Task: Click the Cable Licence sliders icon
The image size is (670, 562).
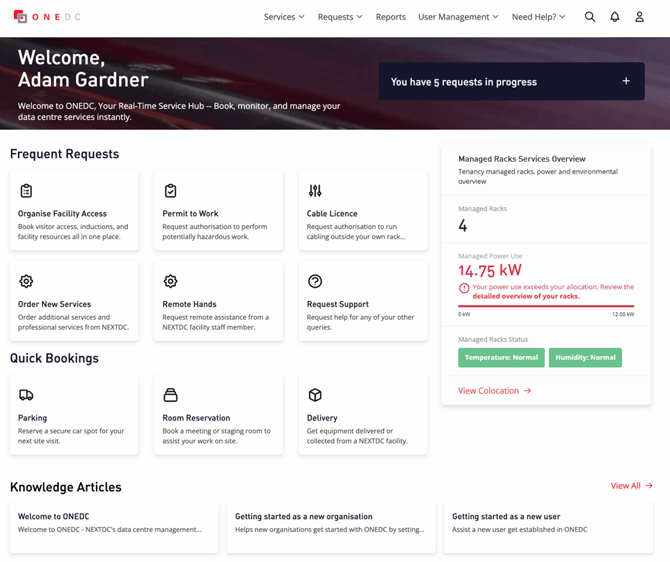Action: (315, 191)
